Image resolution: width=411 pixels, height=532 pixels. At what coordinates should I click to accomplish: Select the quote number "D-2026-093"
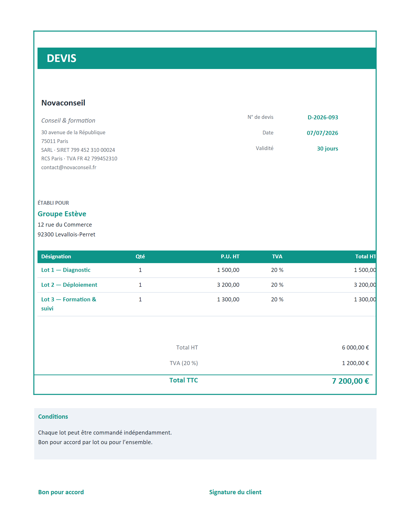coord(323,117)
